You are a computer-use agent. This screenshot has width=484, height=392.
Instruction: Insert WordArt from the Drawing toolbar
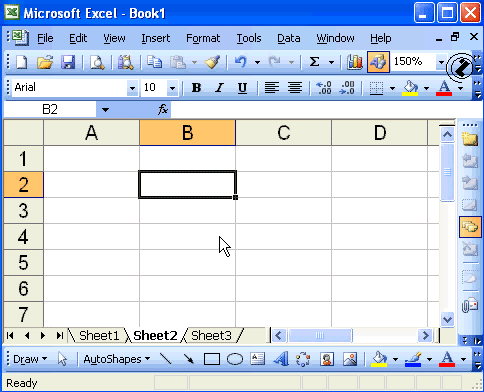click(281, 359)
